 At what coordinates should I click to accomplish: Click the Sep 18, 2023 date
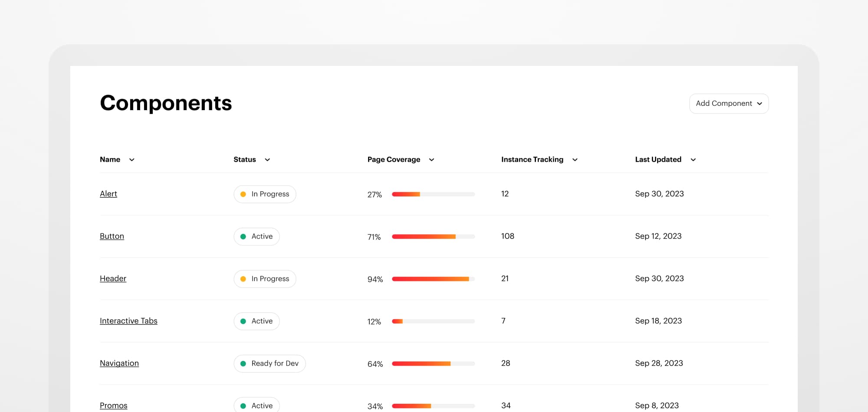click(658, 321)
